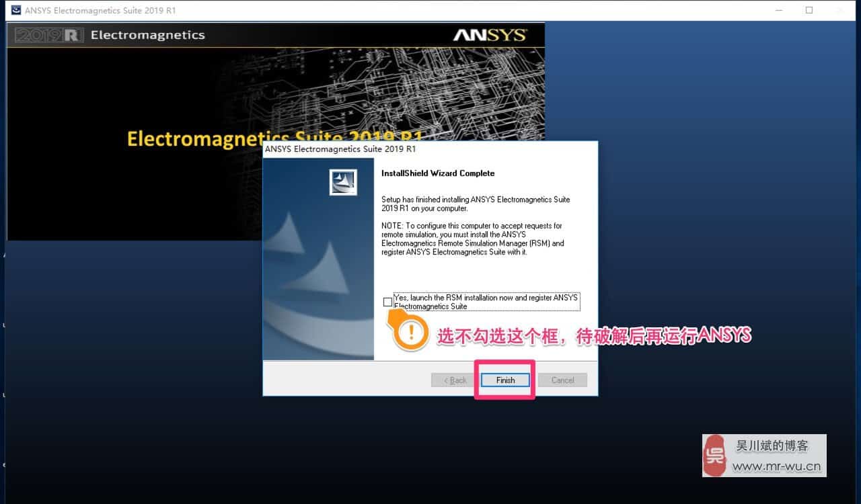Click the ANSYS Electromagnetics Suite title bar icon
The image size is (861, 504).
16,10
